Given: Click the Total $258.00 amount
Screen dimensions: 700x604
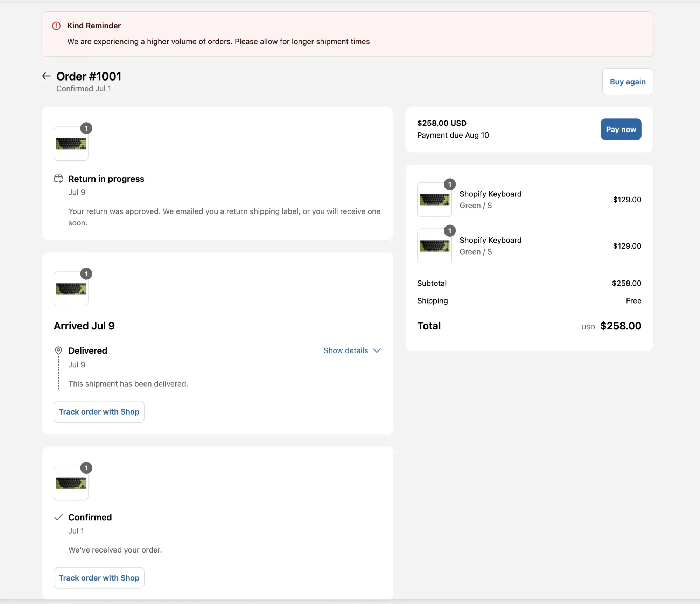Looking at the screenshot, I should click(621, 326).
